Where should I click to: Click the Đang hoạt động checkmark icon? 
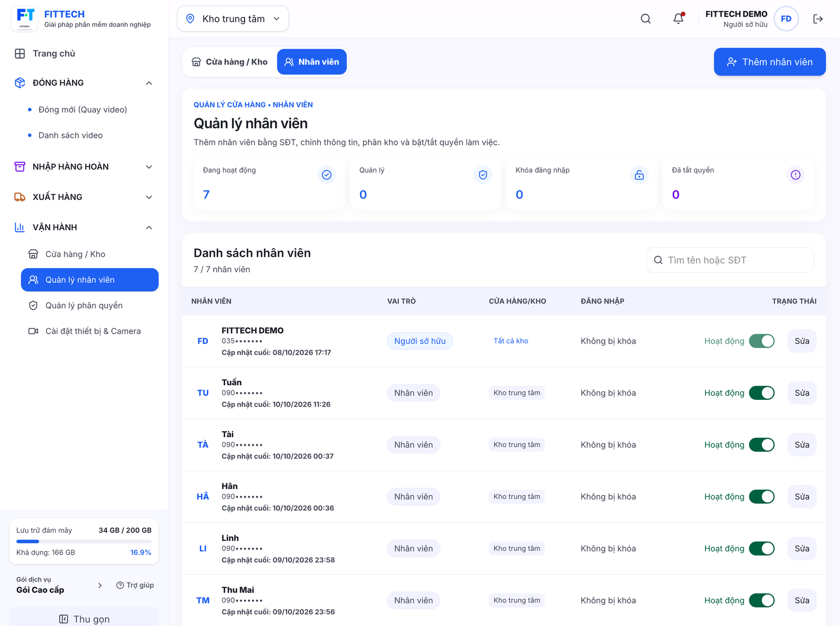[327, 175]
